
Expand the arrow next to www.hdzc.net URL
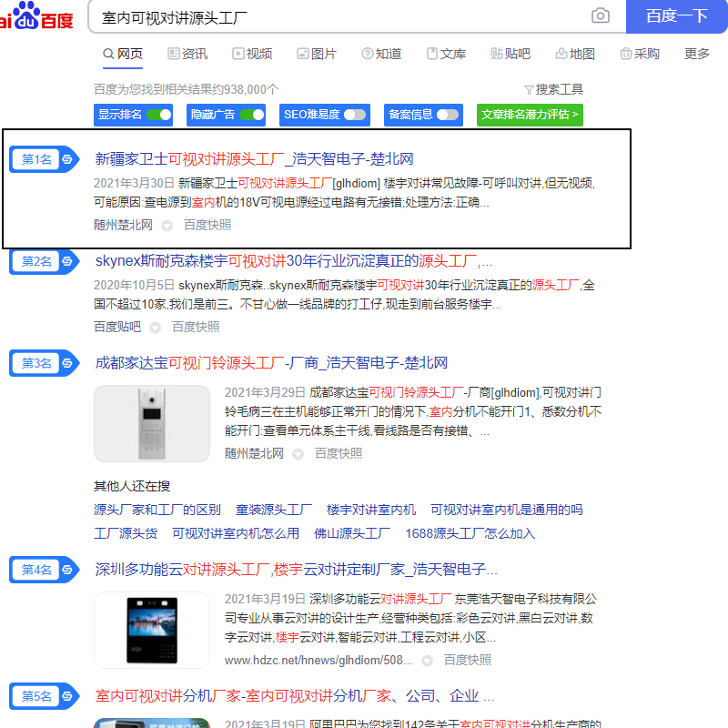click(427, 661)
